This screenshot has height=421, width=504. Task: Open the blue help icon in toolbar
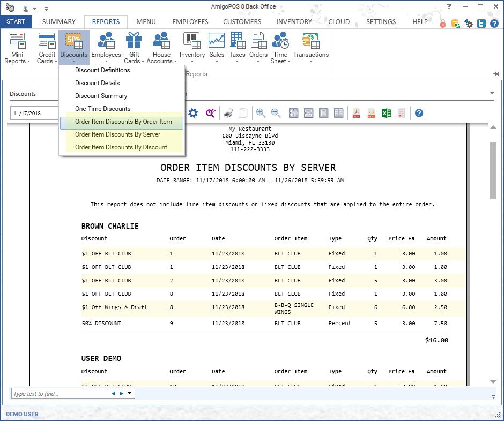(419, 113)
